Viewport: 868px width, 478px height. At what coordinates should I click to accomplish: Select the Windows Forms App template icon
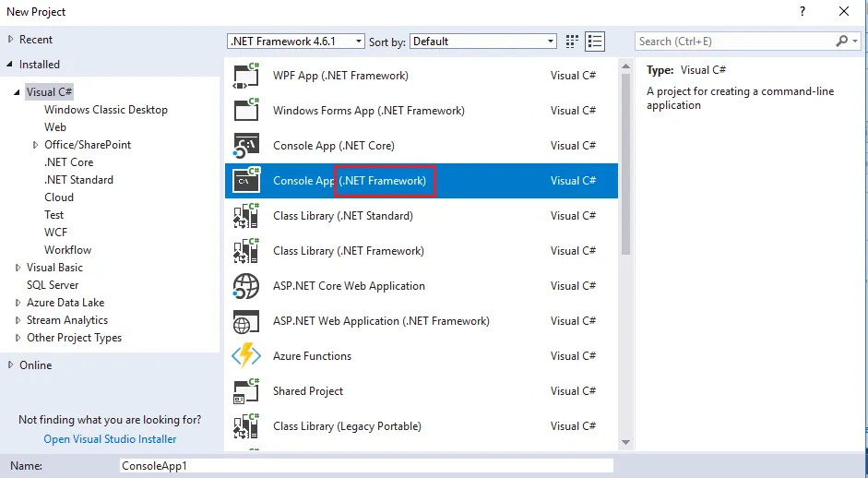[x=246, y=110]
